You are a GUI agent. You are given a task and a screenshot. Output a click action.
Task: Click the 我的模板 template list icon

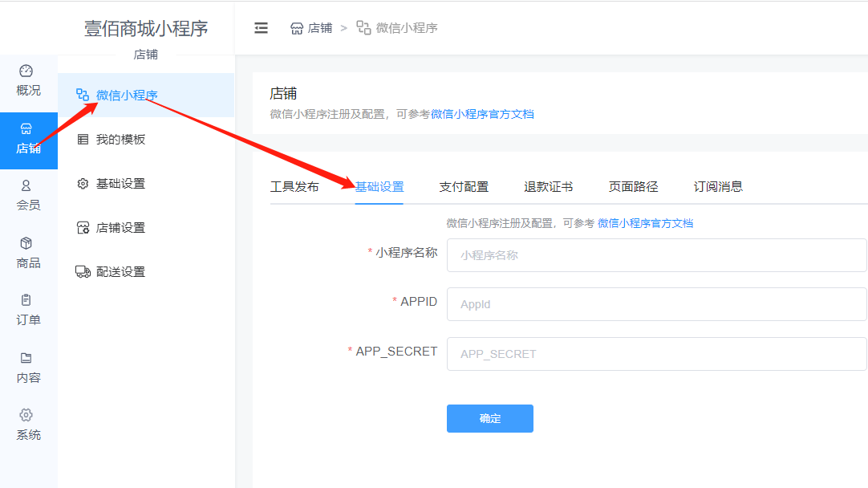pos(83,139)
